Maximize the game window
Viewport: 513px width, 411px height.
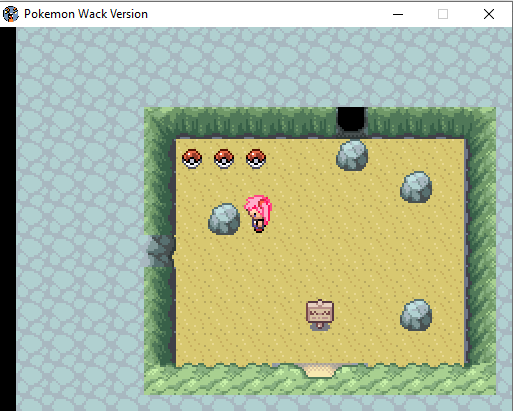point(443,14)
